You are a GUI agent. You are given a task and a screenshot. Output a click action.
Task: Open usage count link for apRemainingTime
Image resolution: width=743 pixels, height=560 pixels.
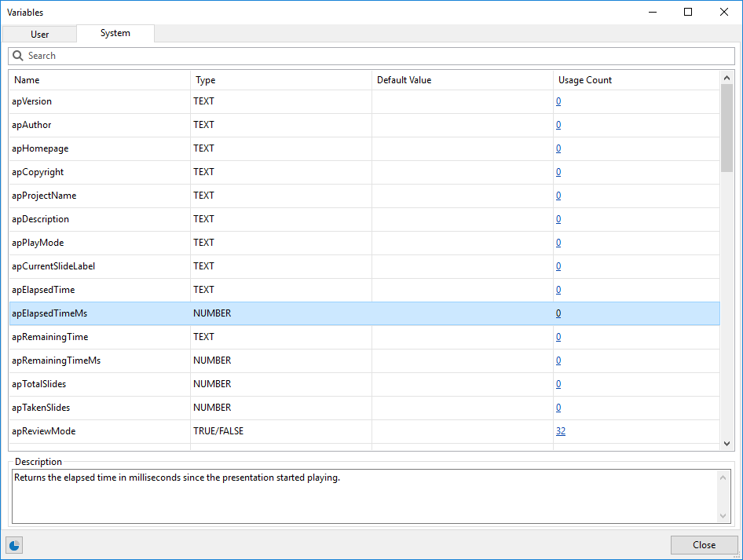pyautogui.click(x=558, y=337)
